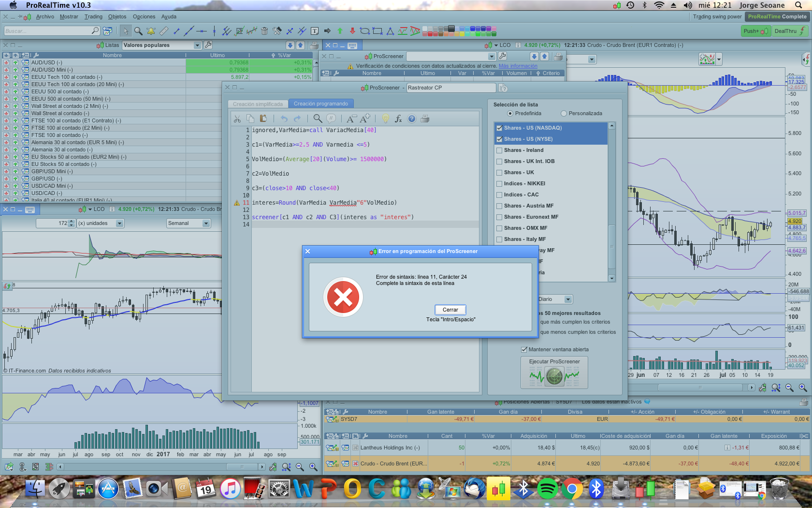Image resolution: width=812 pixels, height=508 pixels.
Task: Click the DealThru button
Action: click(789, 31)
